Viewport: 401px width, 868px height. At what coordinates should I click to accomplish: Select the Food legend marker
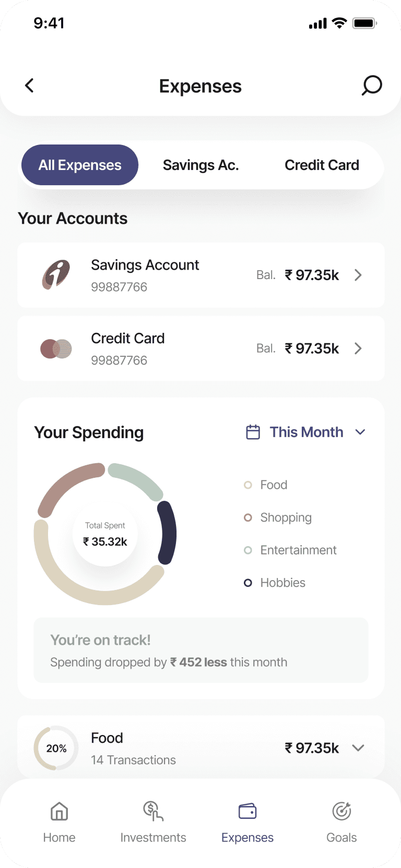pos(248,485)
